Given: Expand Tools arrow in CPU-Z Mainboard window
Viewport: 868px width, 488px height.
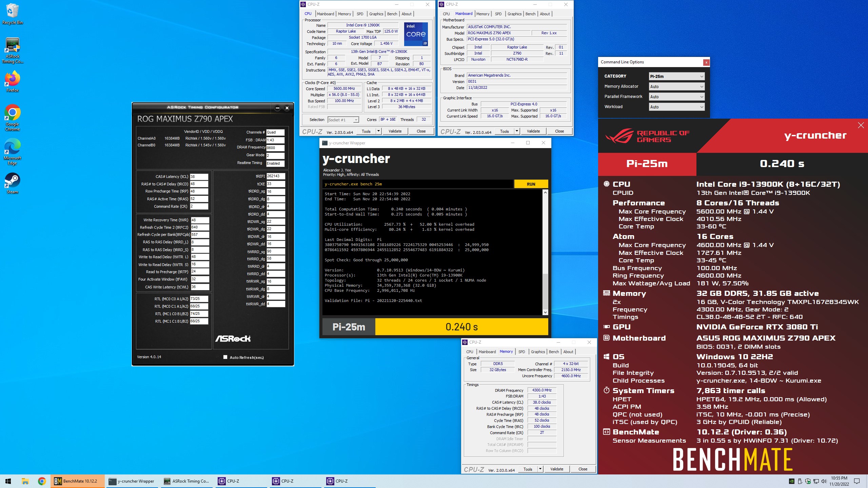Looking at the screenshot, I should pos(517,131).
